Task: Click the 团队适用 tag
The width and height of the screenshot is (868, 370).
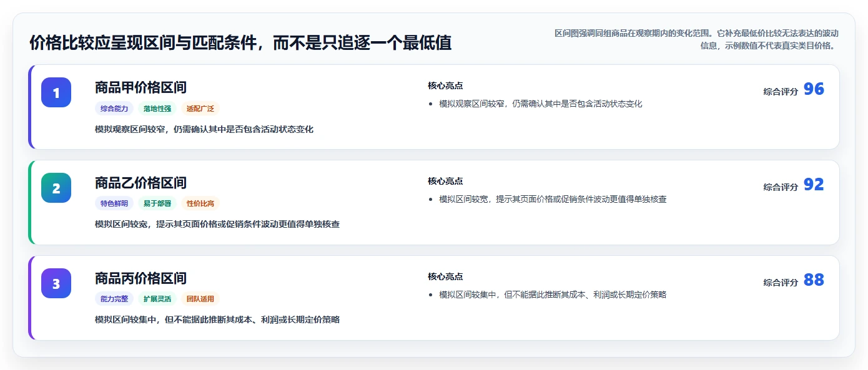Action: coord(200,299)
